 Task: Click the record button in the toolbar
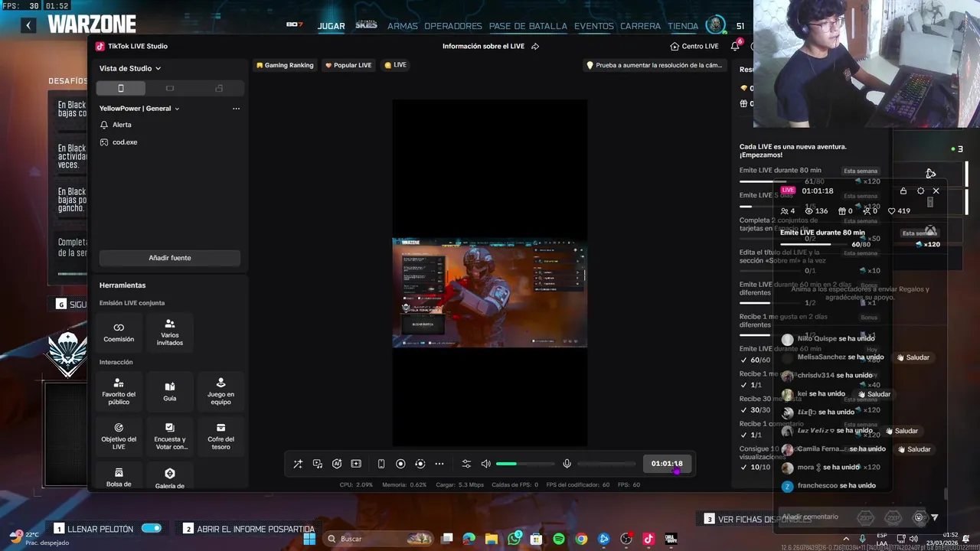pos(400,464)
